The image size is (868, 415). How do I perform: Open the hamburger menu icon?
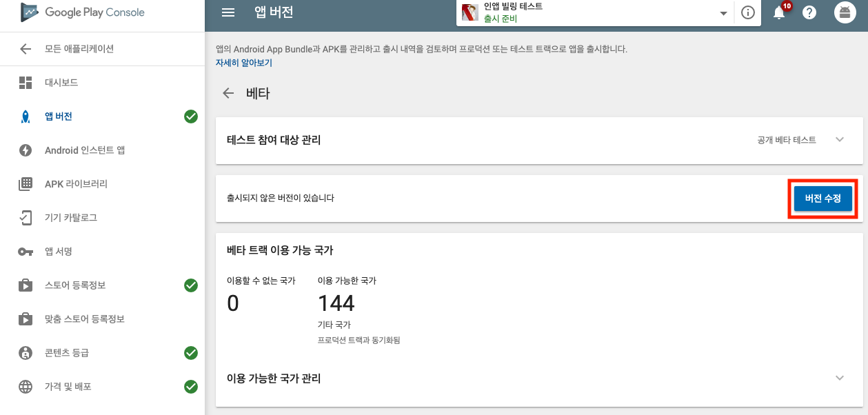(228, 12)
